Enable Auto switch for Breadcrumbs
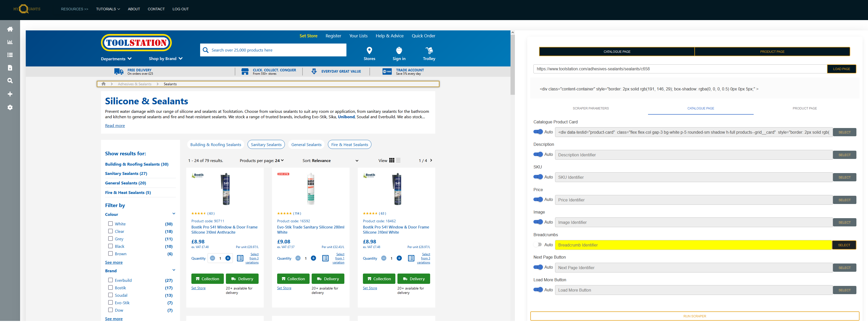This screenshot has width=868, height=323. pyautogui.click(x=538, y=245)
